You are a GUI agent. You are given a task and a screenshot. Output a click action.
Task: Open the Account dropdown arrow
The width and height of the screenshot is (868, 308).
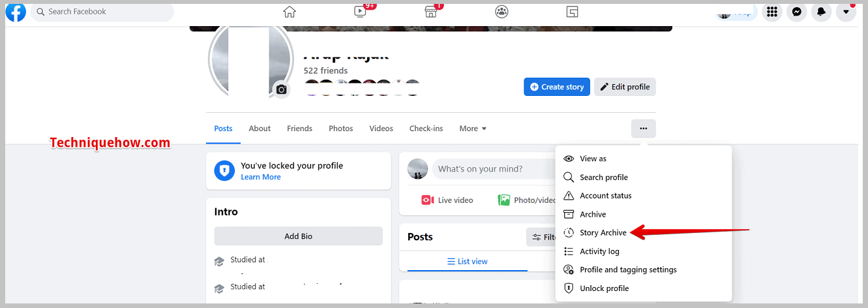pyautogui.click(x=846, y=12)
